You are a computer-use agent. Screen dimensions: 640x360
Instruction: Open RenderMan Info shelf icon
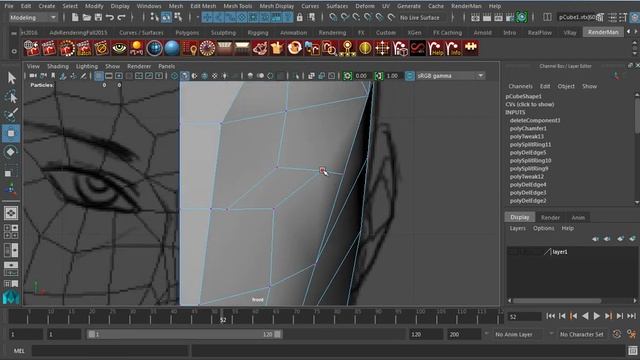[453, 48]
